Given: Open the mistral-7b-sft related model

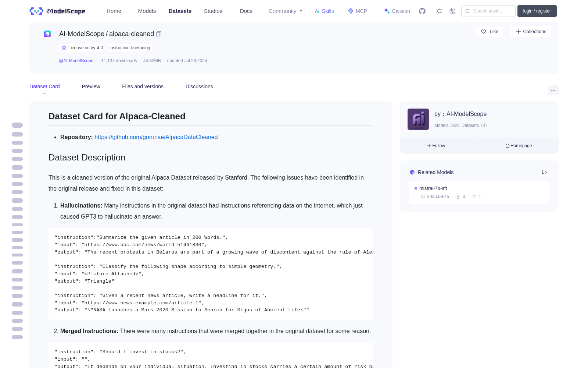Looking at the screenshot, I should 433,188.
